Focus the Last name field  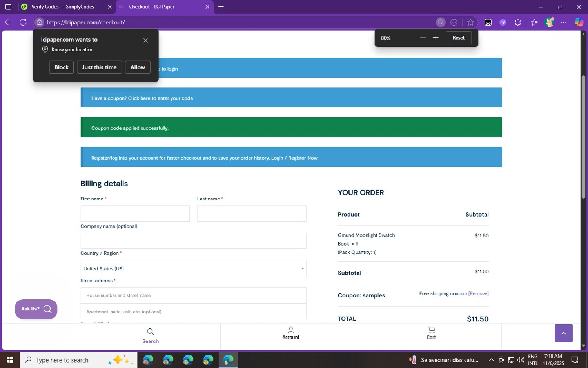coord(252,213)
